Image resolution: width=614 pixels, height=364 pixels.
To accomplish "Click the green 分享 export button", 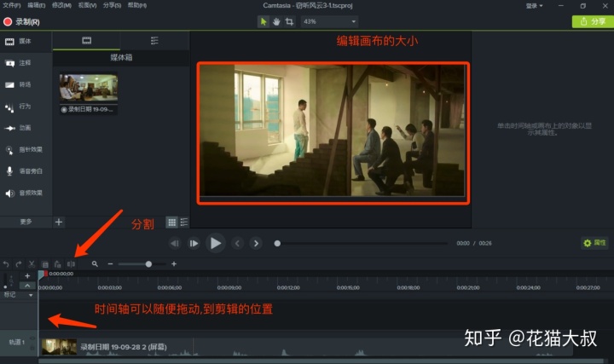I will 593,21.
